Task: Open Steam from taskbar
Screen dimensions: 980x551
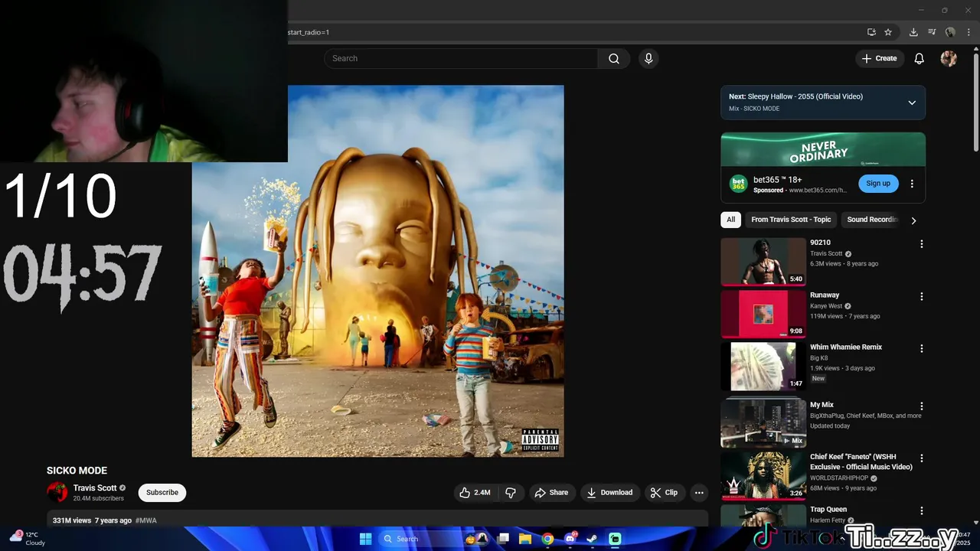Action: [592, 539]
